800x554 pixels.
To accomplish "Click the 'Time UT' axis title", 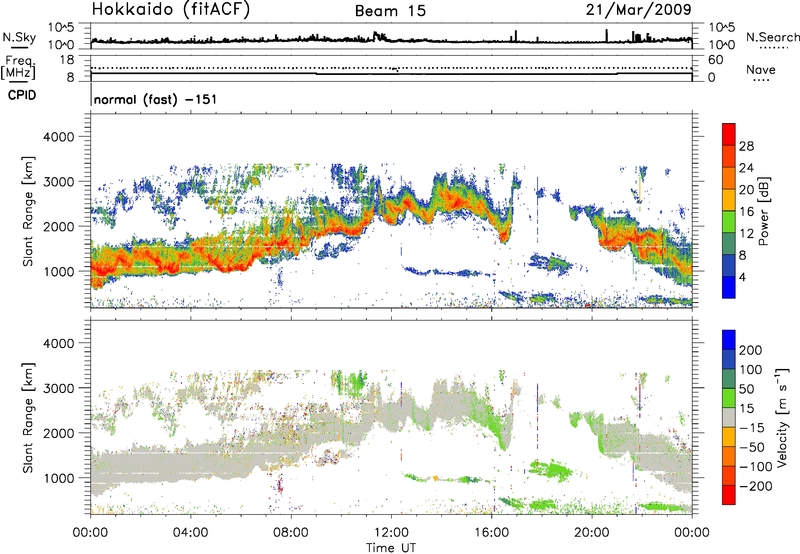I will (391, 547).
